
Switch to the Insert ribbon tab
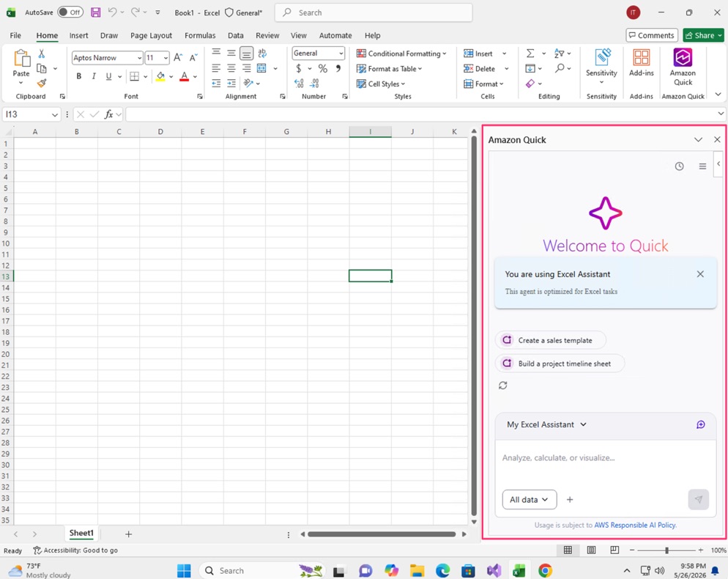coord(78,35)
